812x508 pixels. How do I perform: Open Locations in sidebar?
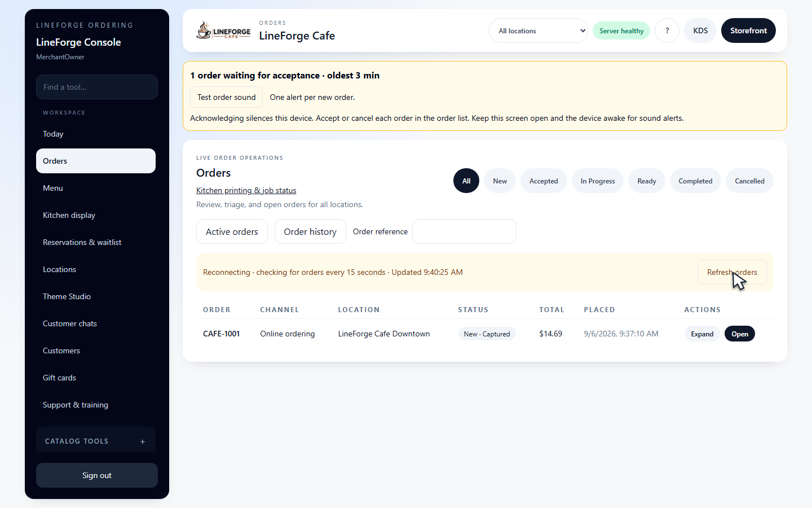[96, 269]
